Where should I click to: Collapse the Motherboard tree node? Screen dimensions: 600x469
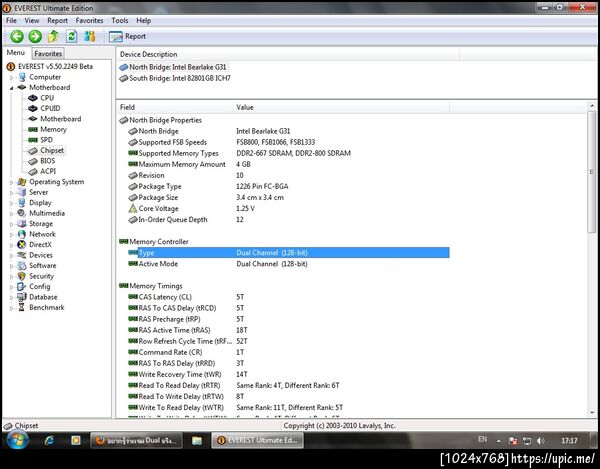[x=11, y=88]
